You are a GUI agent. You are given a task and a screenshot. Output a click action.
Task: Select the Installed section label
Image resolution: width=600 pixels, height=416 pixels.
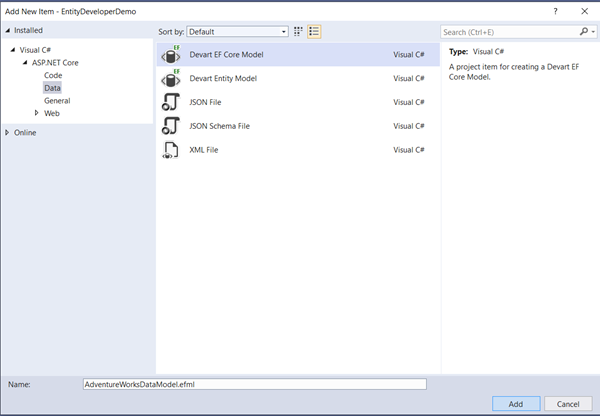pyautogui.click(x=28, y=30)
